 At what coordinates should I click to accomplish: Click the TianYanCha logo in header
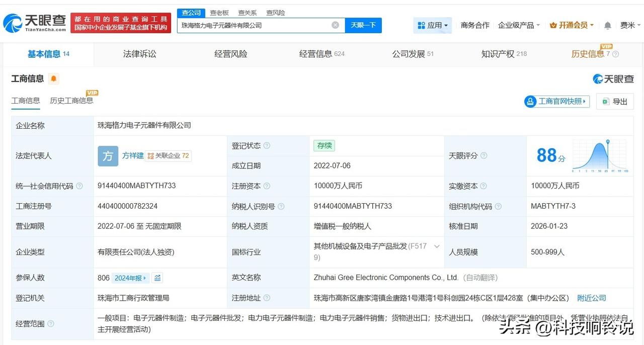(x=35, y=23)
